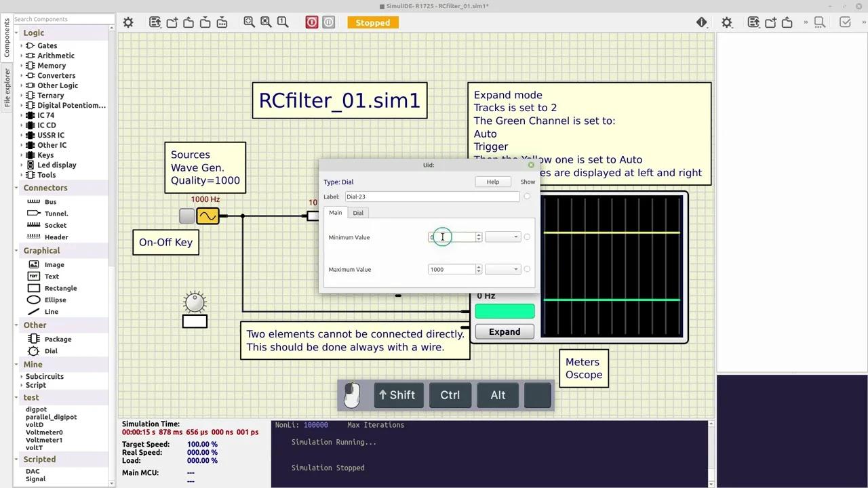The image size is (868, 488).
Task: Toggle Show radio for Maximum Value
Action: click(x=527, y=269)
